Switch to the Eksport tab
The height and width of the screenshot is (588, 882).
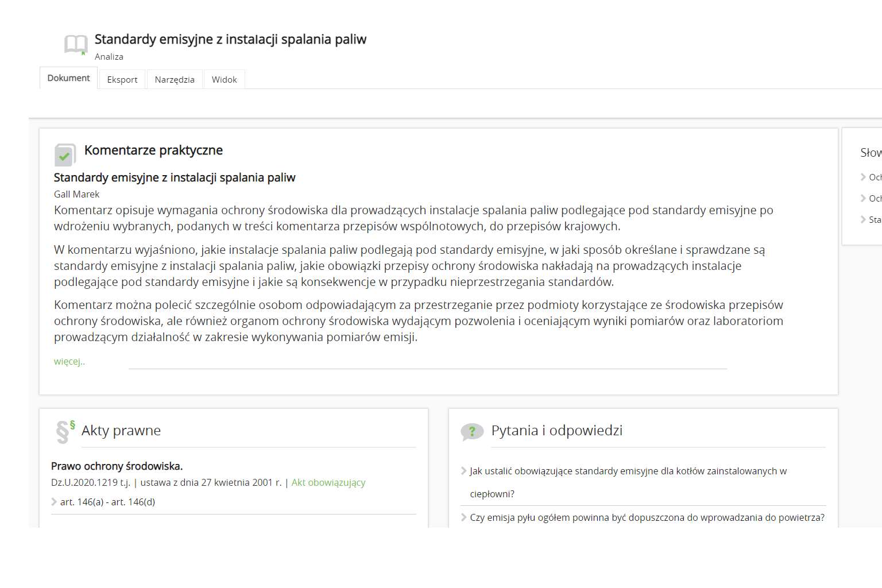tap(122, 80)
